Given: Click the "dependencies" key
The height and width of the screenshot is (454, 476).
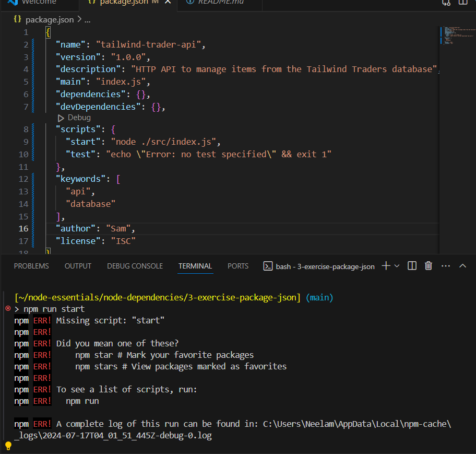Looking at the screenshot, I should coord(90,94).
